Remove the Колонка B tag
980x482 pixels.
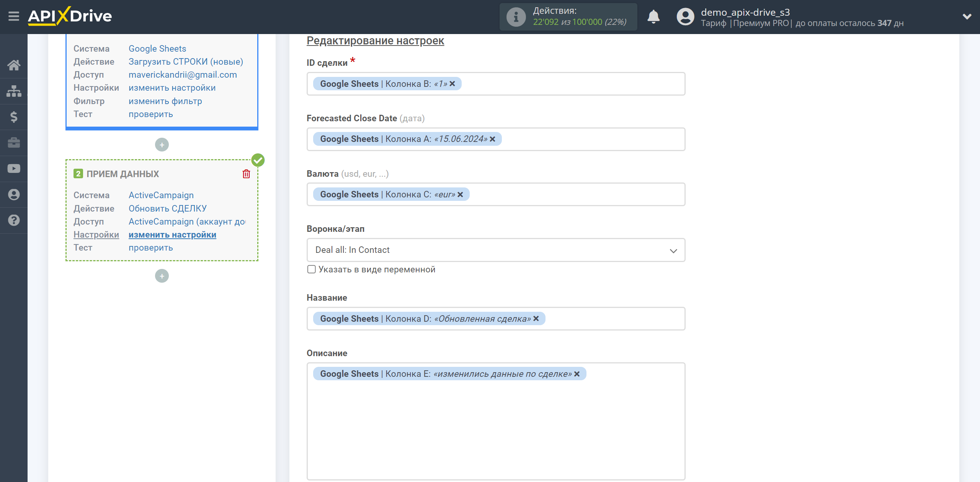click(452, 83)
